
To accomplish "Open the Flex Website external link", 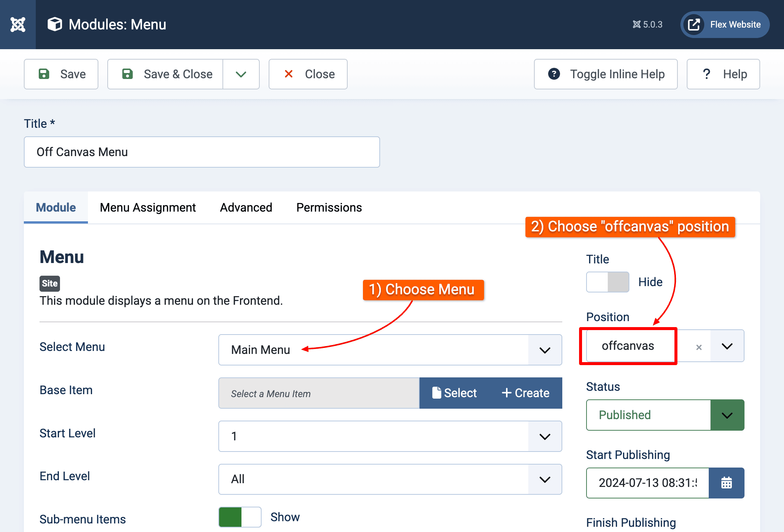I will [x=725, y=25].
